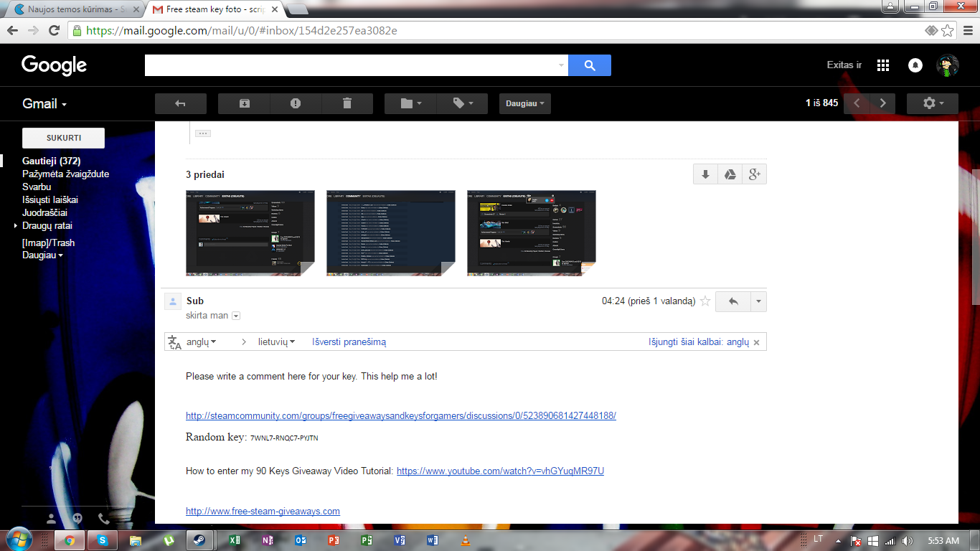Open Google notifications bell icon
980x551 pixels.
[915, 65]
